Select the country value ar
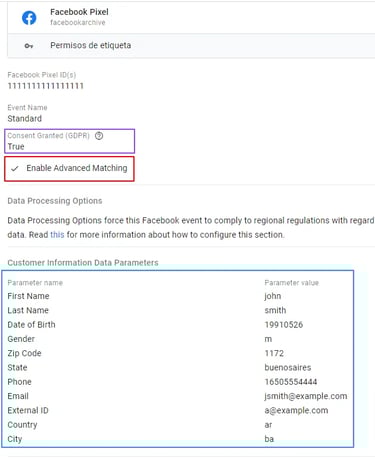Viewport: 375px width, 458px height. [x=268, y=425]
